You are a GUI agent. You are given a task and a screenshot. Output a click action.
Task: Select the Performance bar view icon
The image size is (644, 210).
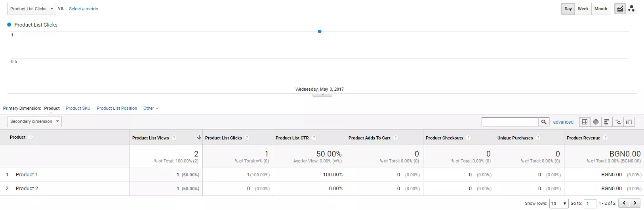point(607,122)
